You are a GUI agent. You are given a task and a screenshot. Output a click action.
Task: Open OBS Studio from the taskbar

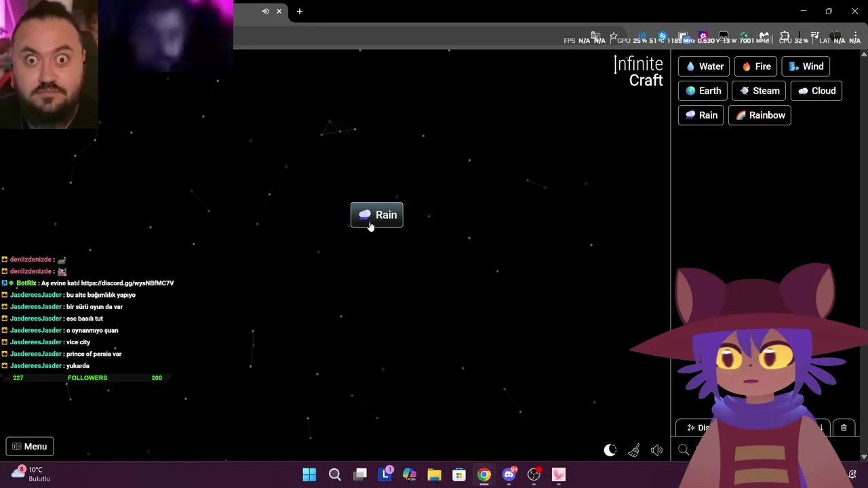click(x=534, y=474)
